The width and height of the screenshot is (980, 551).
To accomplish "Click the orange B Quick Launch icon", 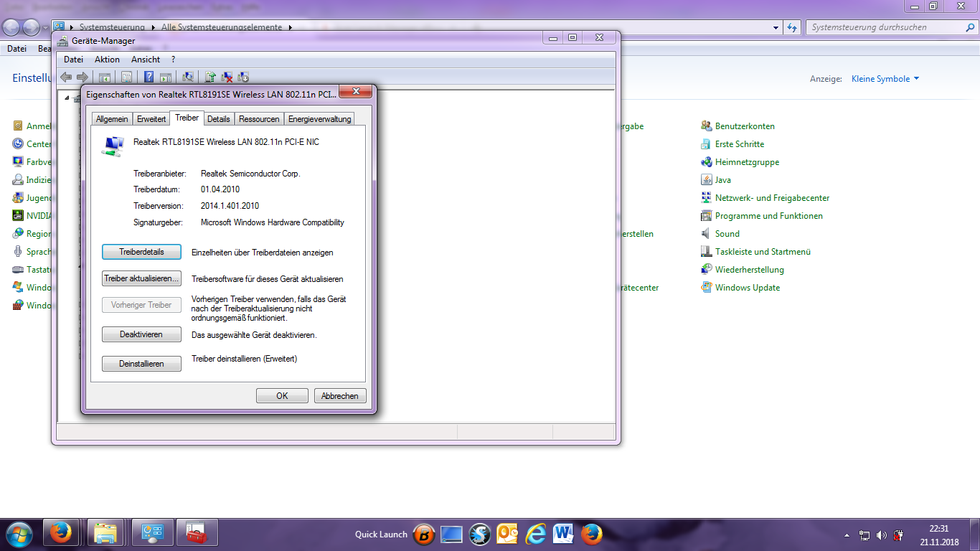I will pyautogui.click(x=424, y=534).
